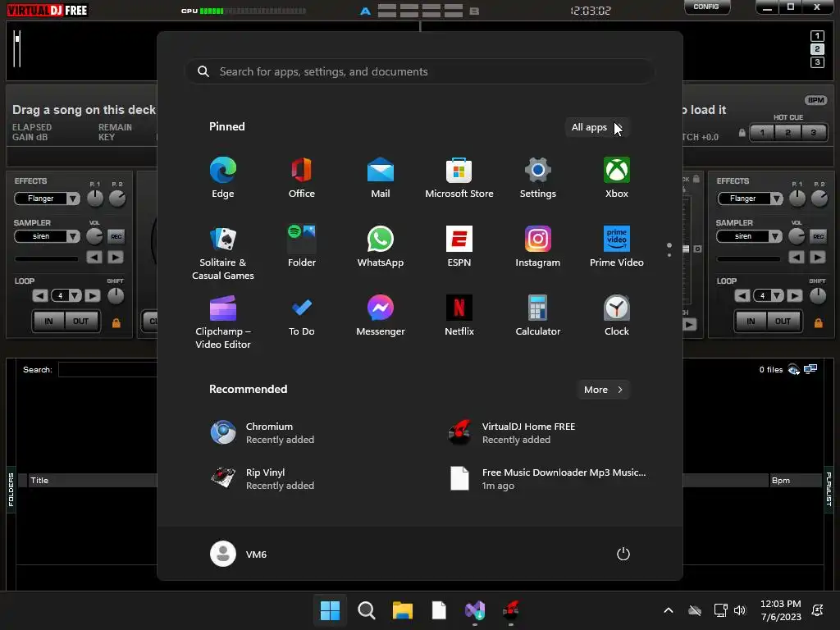Open the pinned Folder group

[302, 247]
